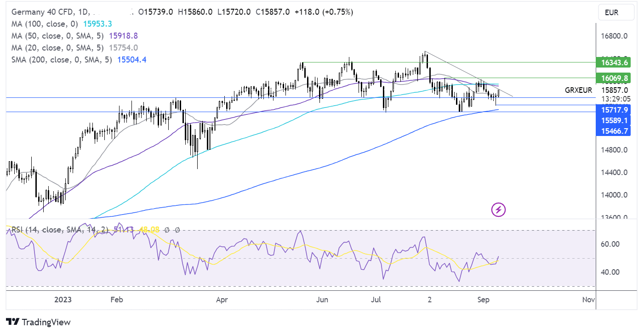This screenshot has width=644, height=334.
Task: Open the EUR currency selector
Action: coord(617,12)
